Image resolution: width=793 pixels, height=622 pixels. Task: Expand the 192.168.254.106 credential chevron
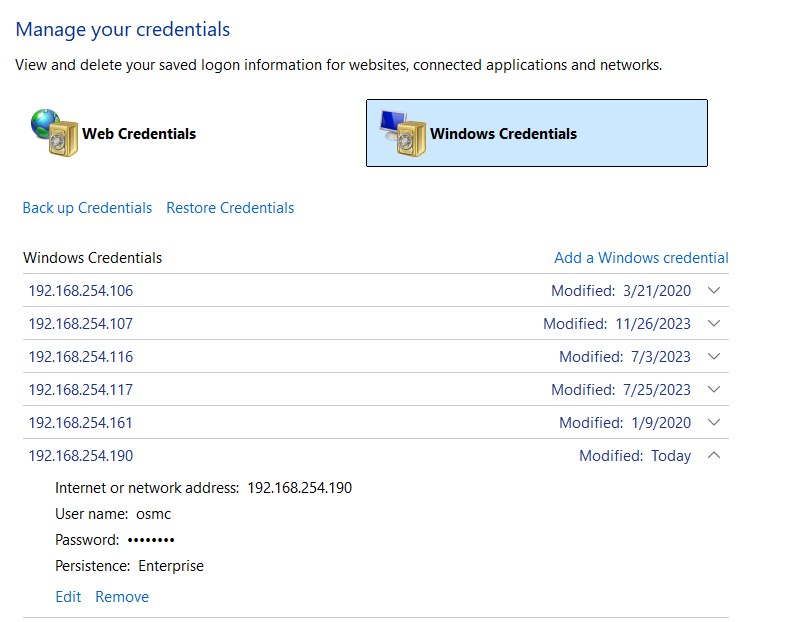coord(714,290)
